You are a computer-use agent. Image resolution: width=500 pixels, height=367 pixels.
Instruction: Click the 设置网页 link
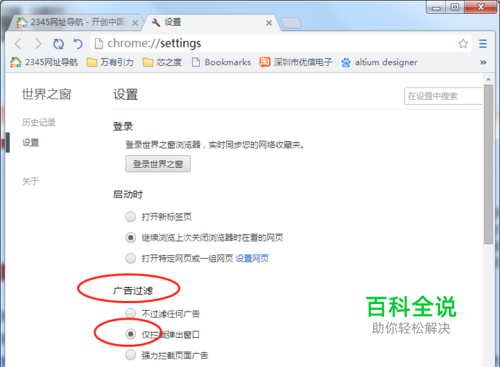coord(252,258)
